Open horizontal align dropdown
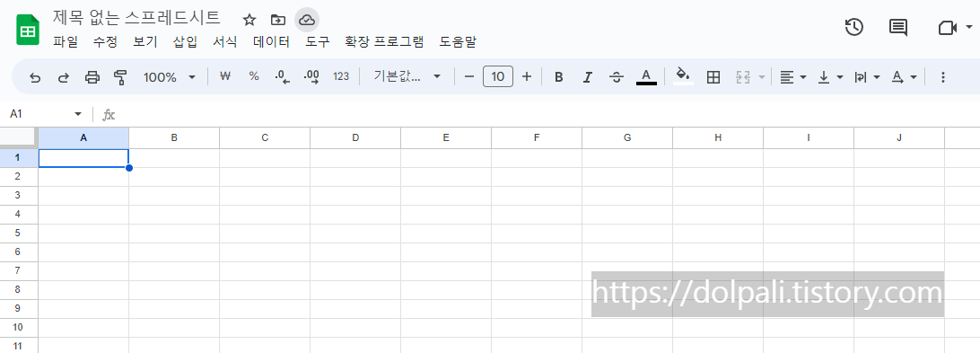 (x=793, y=77)
